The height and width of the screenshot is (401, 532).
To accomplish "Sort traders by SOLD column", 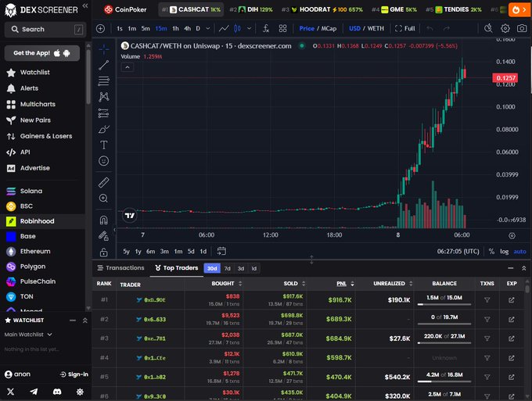I will point(294,284).
